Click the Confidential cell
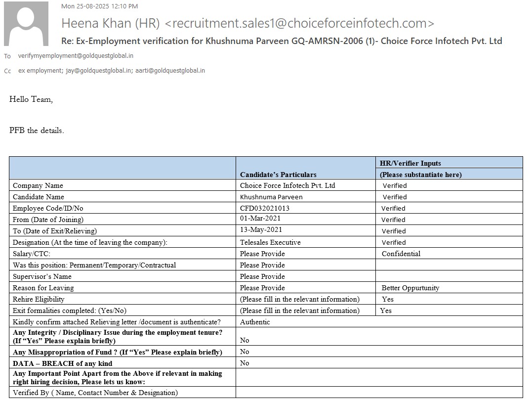The image size is (532, 401). [x=401, y=254]
